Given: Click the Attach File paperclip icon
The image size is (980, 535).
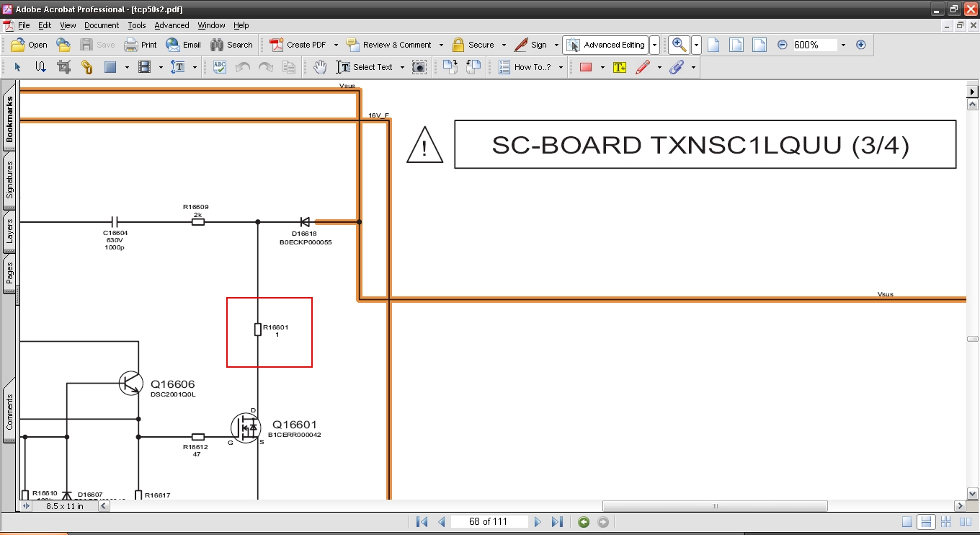Looking at the screenshot, I should [676, 67].
